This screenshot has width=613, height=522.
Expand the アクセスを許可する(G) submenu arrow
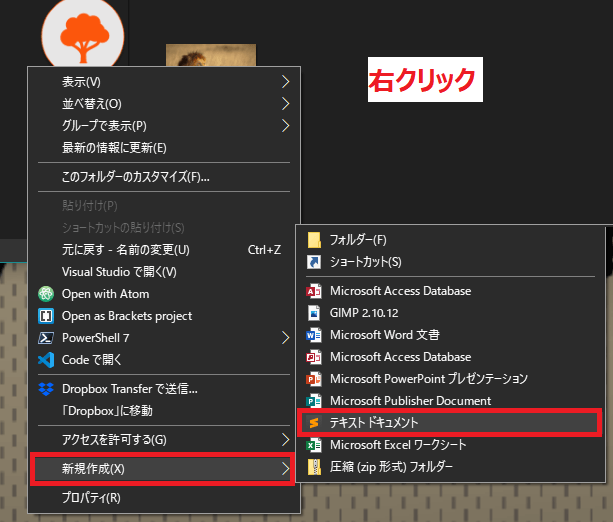(285, 440)
